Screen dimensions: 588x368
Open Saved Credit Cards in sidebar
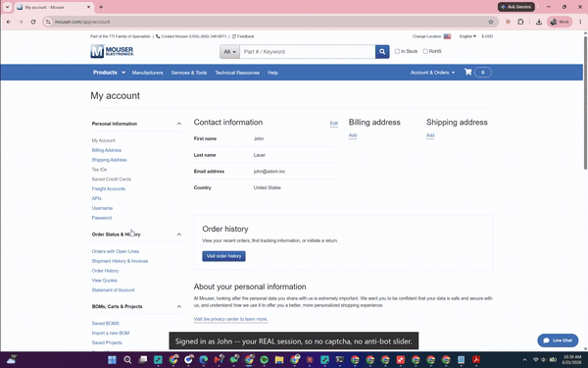tap(112, 180)
